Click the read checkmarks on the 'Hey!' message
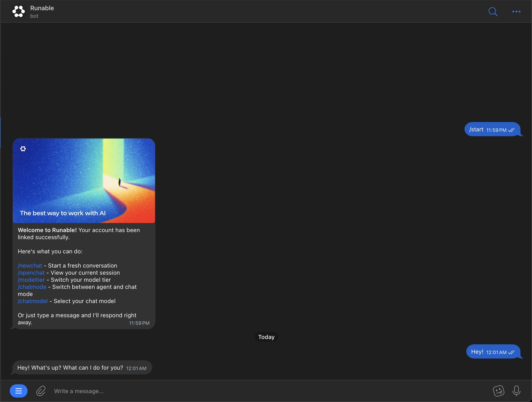This screenshot has height=402, width=532. [x=511, y=352]
